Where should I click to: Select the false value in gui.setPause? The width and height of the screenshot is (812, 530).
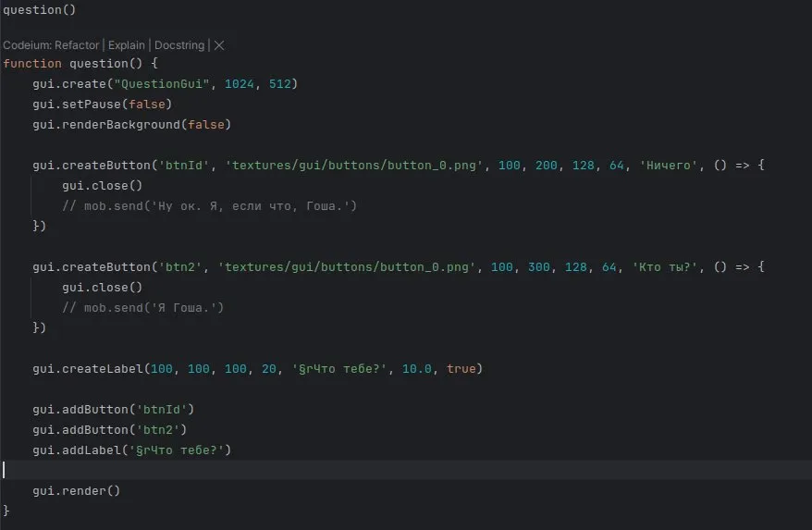coord(146,105)
